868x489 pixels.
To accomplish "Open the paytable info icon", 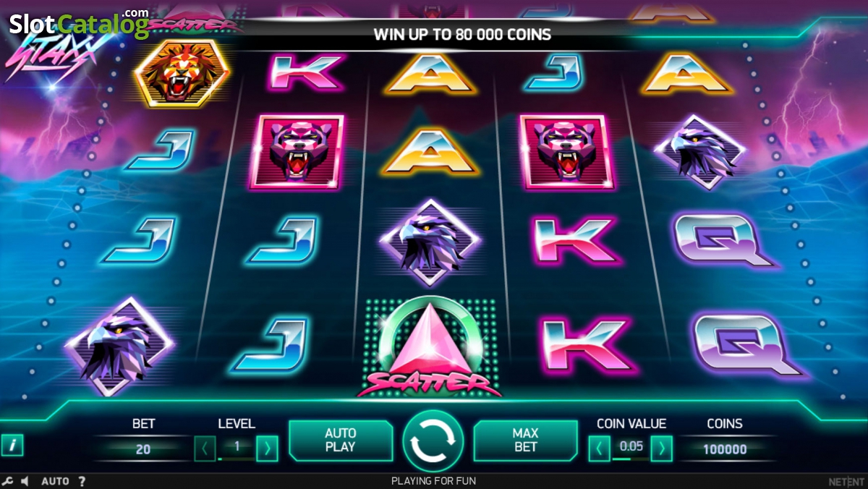I will (x=12, y=446).
